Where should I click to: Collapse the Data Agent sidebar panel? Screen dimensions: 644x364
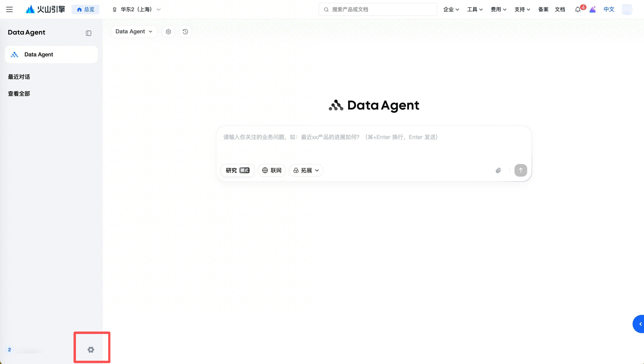[88, 33]
